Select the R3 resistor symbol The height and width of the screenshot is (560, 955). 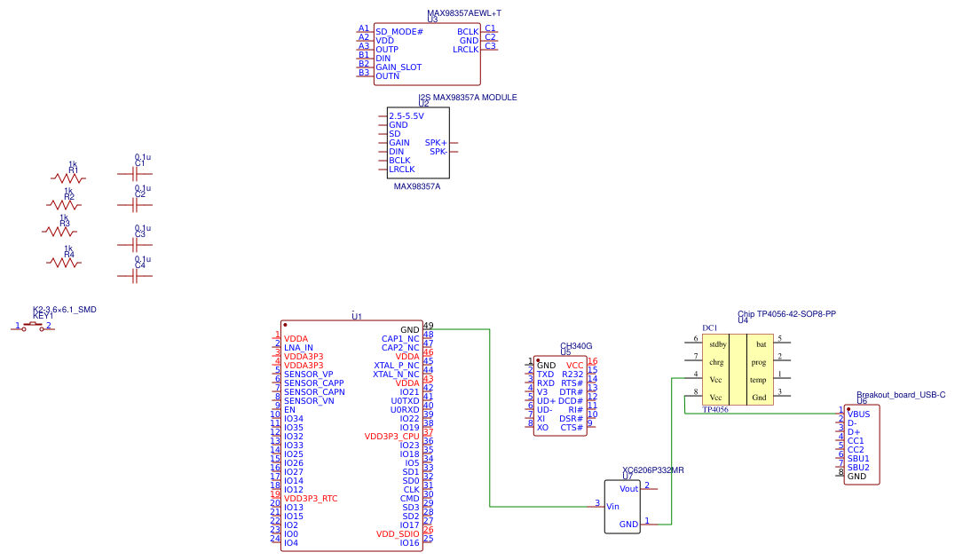[x=59, y=232]
